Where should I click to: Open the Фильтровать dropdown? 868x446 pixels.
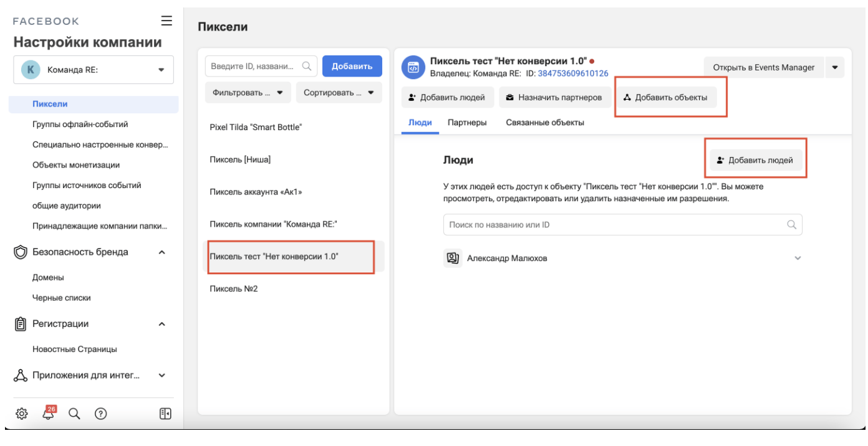(x=248, y=93)
